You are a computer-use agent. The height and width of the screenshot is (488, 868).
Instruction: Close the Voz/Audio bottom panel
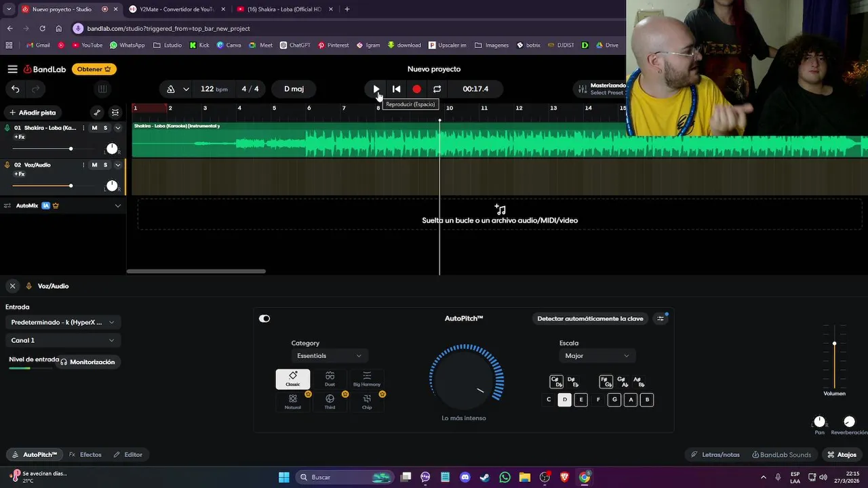click(x=12, y=286)
